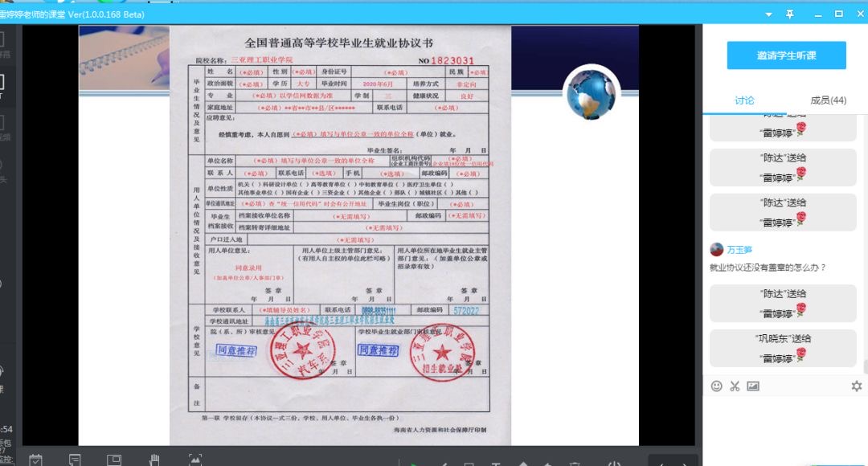This screenshot has height=466, width=868.
Task: Click the fullscreen frame icon at bottom
Action: click(195, 460)
